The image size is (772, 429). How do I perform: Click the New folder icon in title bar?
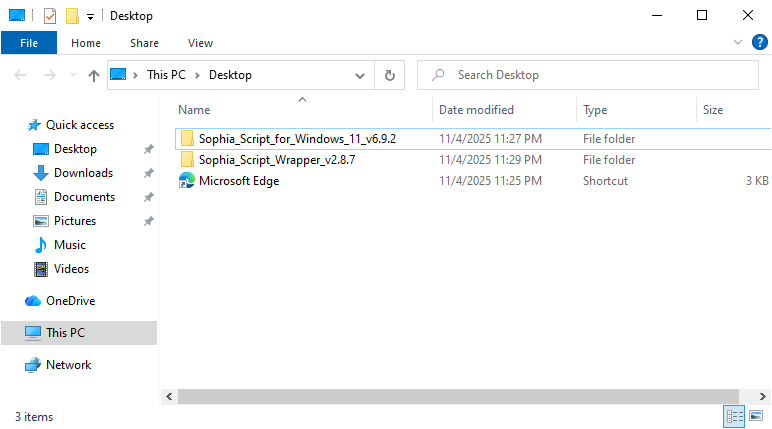coord(71,16)
